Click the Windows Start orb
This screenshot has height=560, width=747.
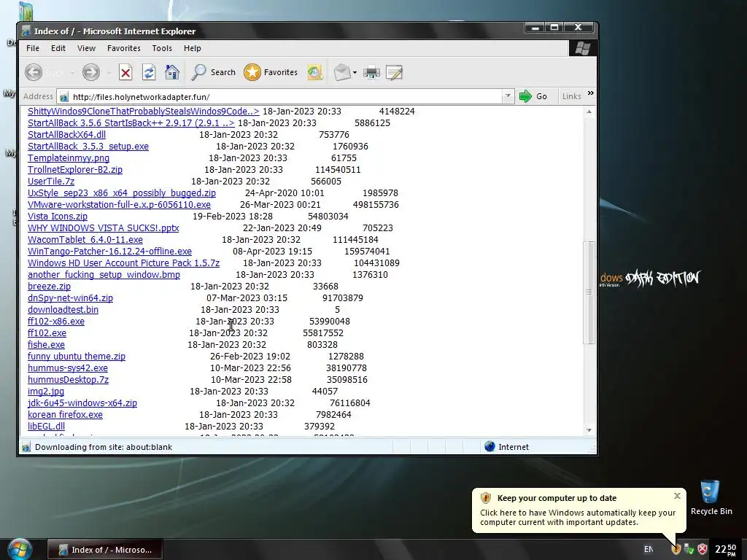click(x=20, y=550)
